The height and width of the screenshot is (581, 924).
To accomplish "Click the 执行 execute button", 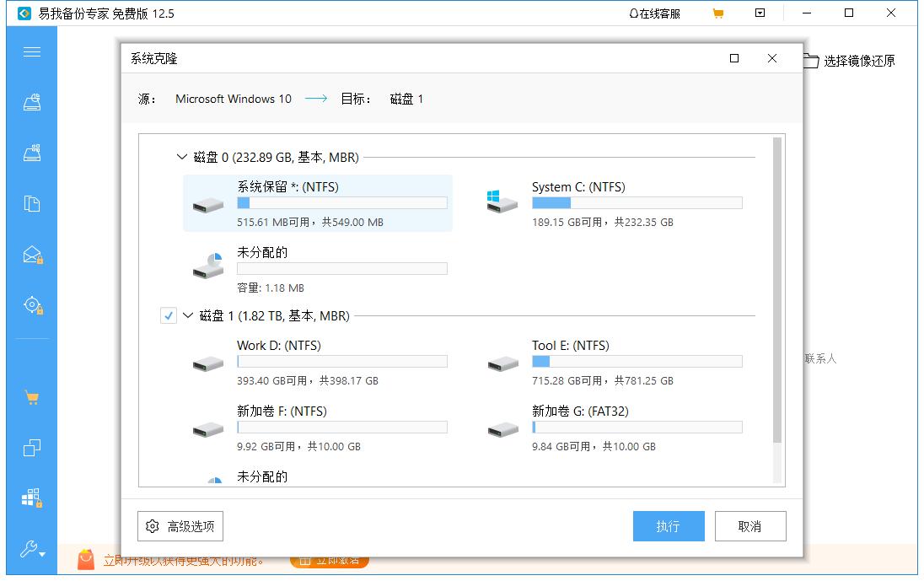I will point(668,525).
